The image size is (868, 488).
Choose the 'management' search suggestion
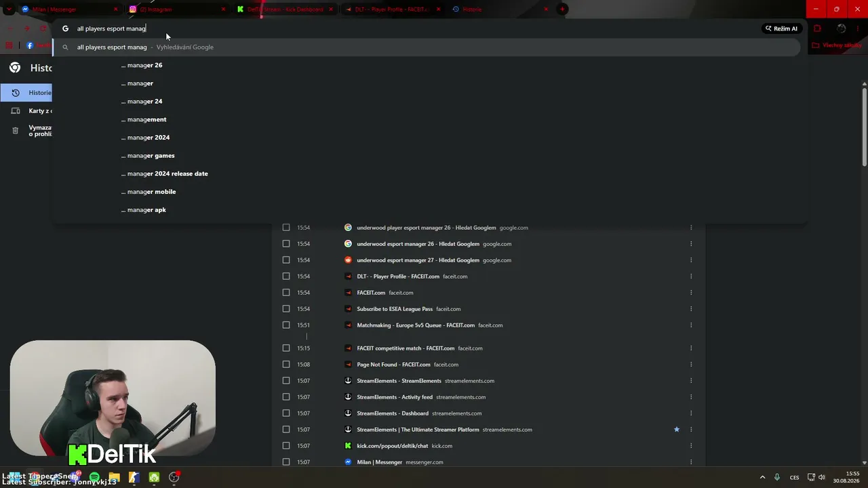coord(429,119)
